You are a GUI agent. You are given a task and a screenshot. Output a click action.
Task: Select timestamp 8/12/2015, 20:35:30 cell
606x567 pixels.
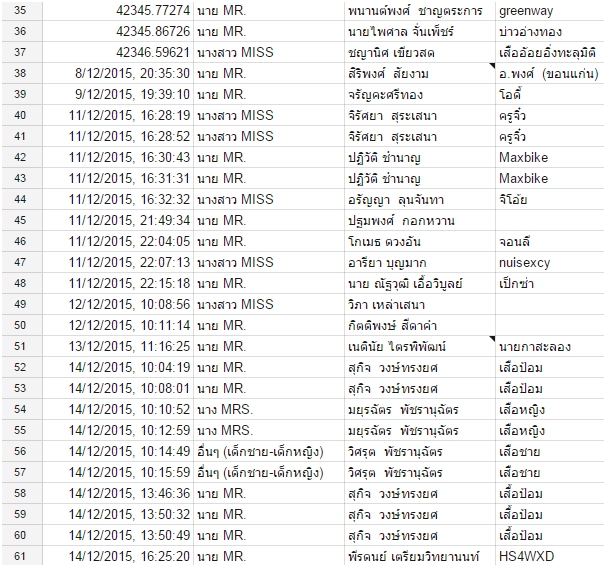pyautogui.click(x=118, y=73)
